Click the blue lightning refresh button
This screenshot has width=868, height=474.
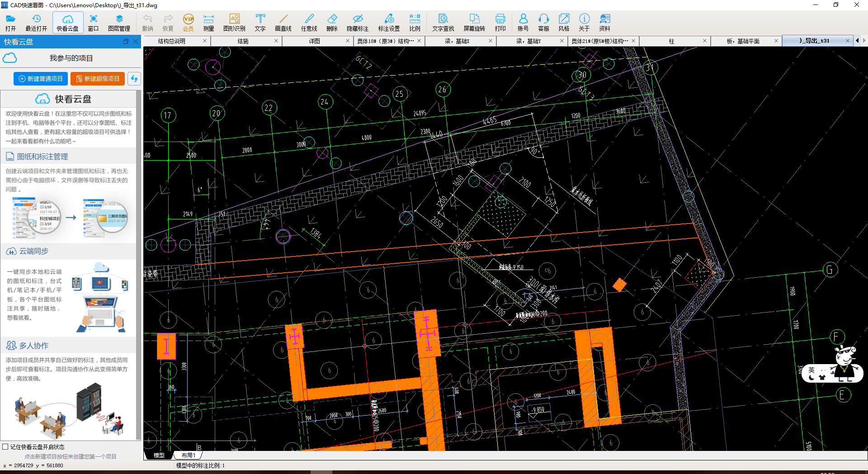click(x=134, y=79)
